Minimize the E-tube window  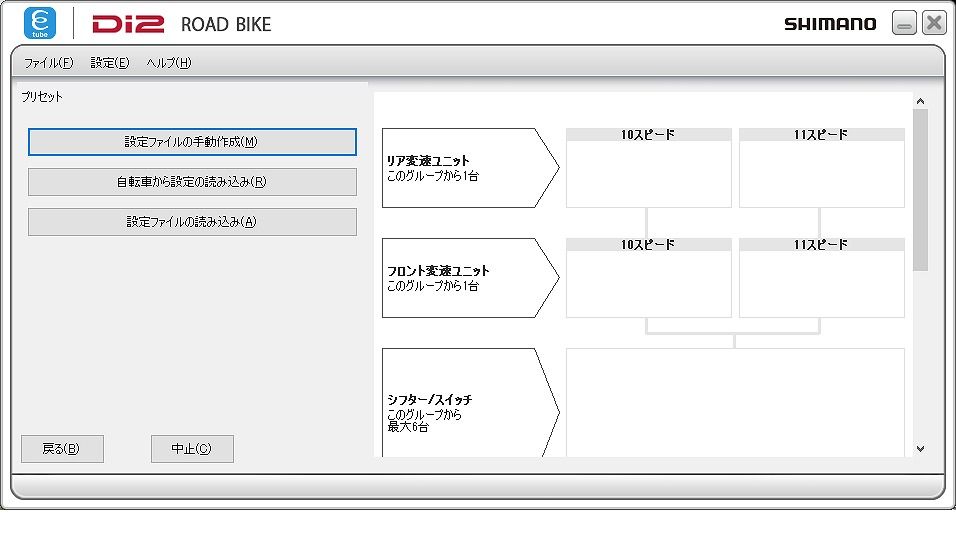(904, 23)
